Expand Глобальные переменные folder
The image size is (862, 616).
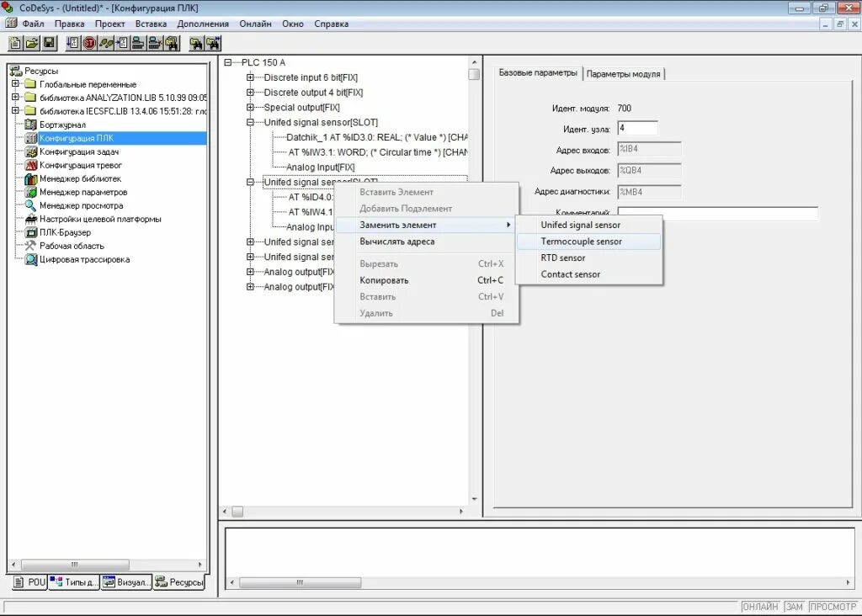(x=15, y=83)
